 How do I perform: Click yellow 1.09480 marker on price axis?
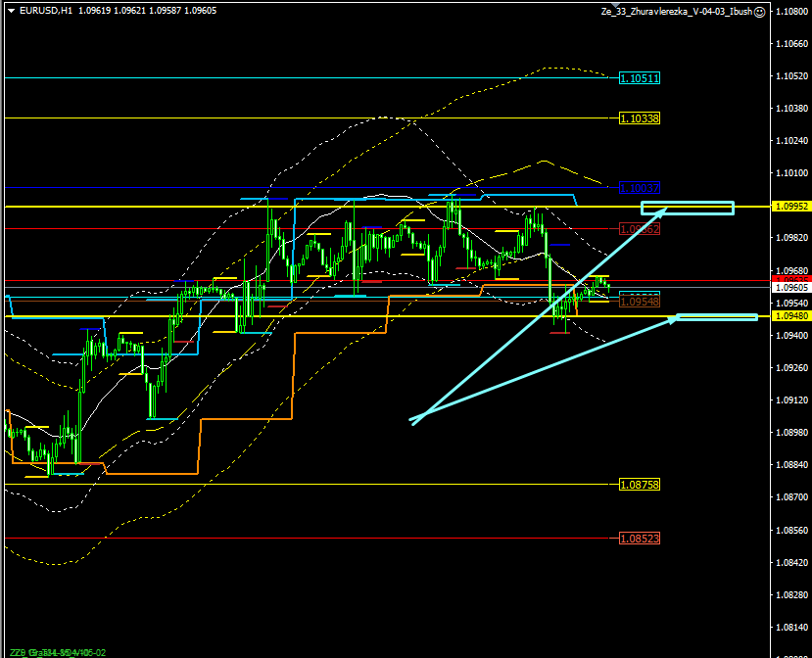pyautogui.click(x=789, y=316)
